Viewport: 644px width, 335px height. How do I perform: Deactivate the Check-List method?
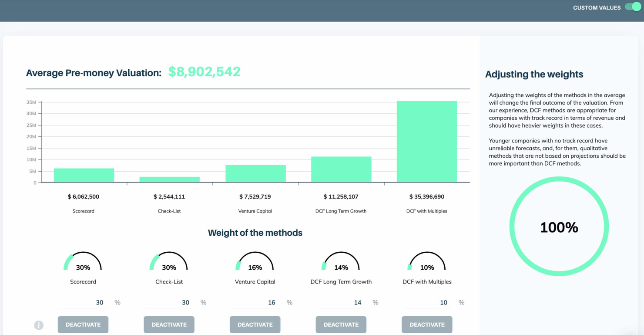pyautogui.click(x=169, y=325)
